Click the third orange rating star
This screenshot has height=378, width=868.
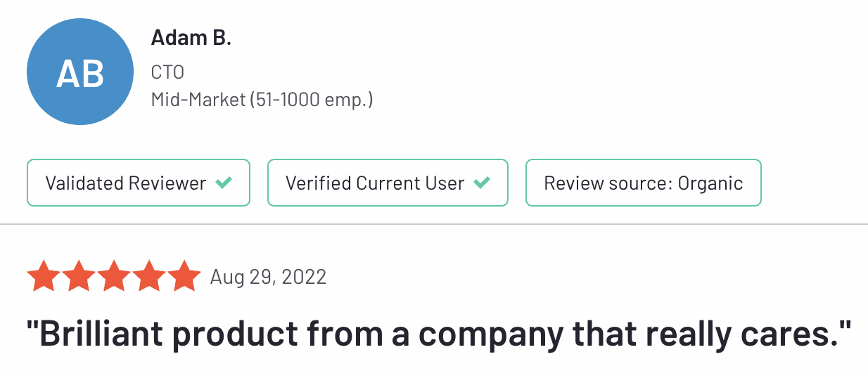tap(114, 276)
